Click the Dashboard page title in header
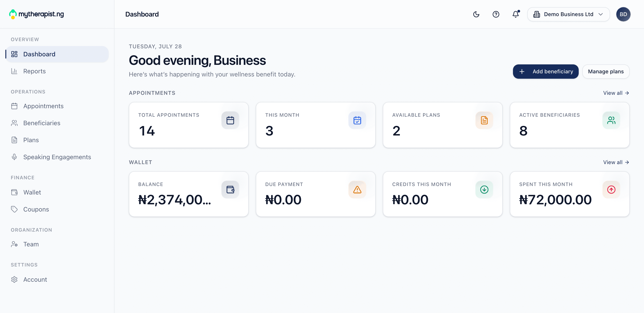This screenshot has height=313, width=644. pos(142,14)
